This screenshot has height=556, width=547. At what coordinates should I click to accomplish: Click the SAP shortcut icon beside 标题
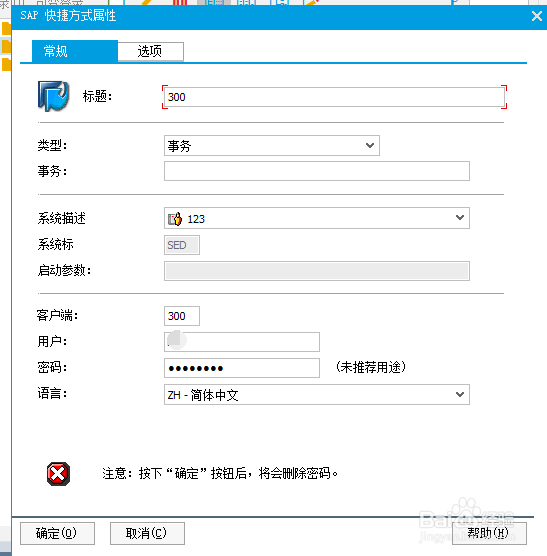pyautogui.click(x=53, y=96)
